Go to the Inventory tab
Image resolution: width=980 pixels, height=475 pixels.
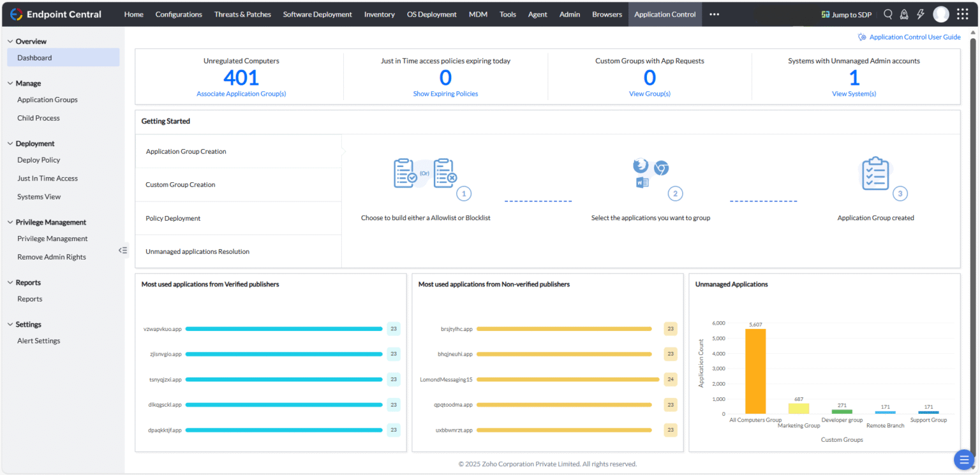(379, 14)
